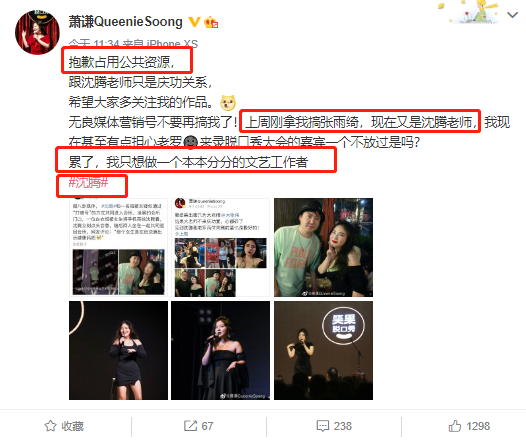Viewport: 526px width, 443px height.
Task: Open the post options chevron menu
Action: [512, 15]
